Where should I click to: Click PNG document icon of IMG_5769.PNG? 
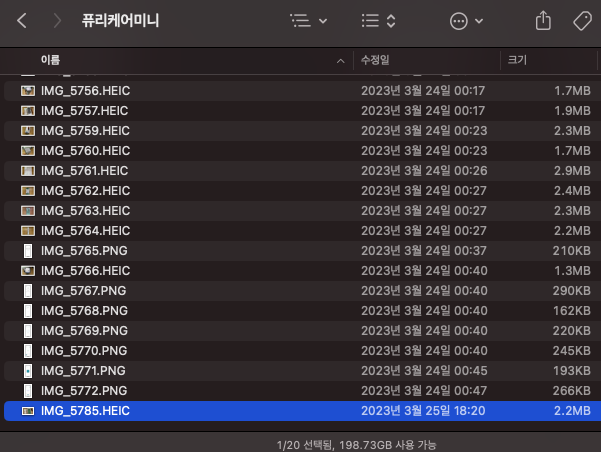point(28,330)
